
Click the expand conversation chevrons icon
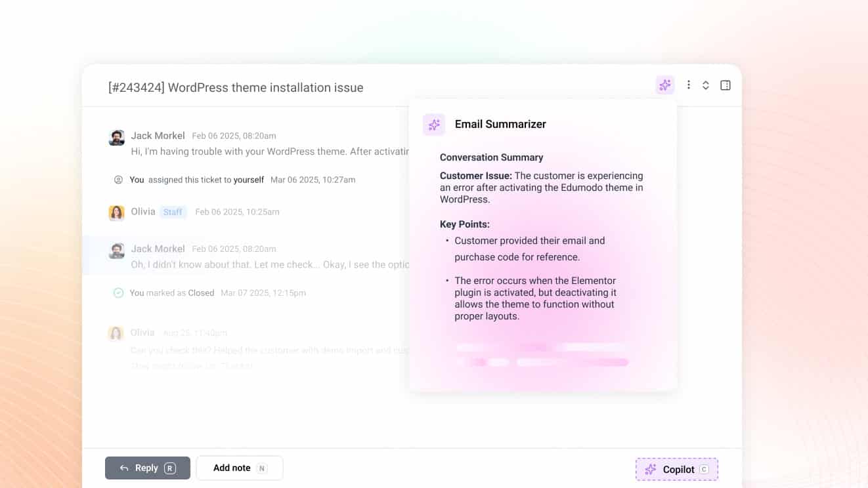[706, 85]
